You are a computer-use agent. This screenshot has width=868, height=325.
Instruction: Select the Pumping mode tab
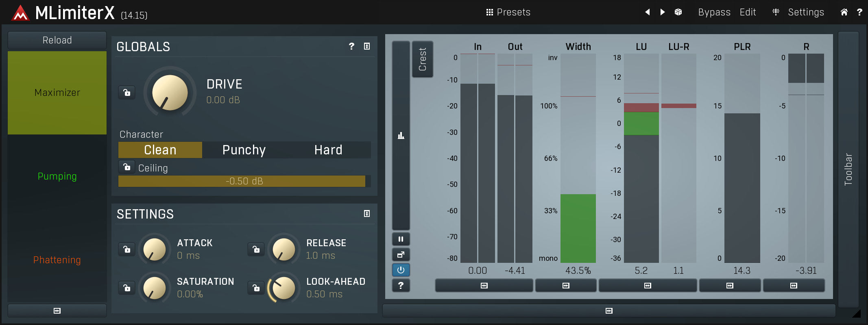(57, 176)
